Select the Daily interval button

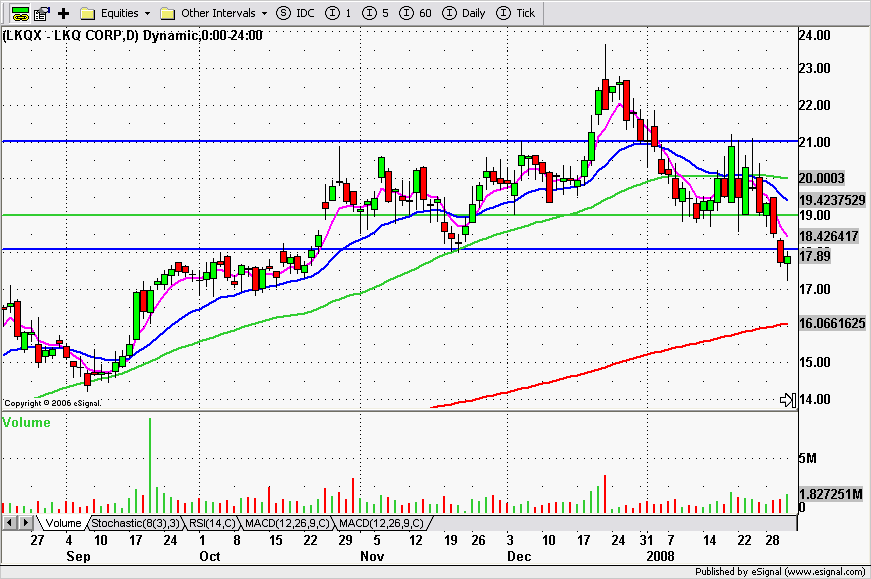463,13
